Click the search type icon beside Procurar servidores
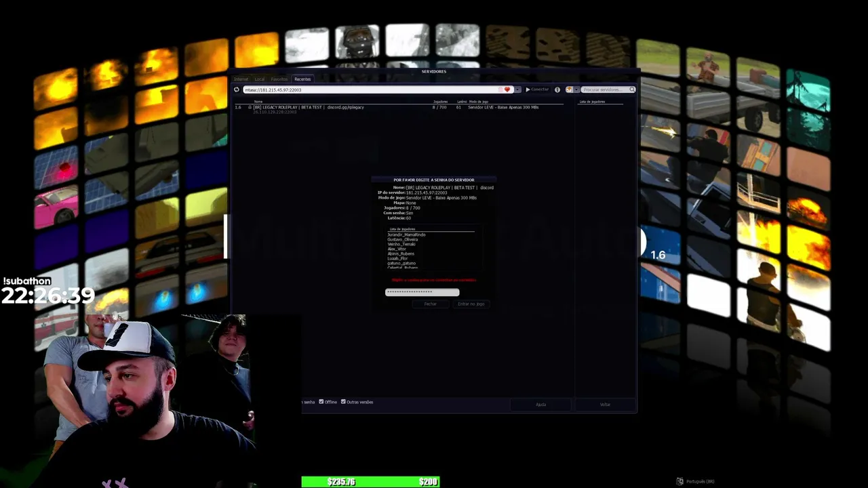Viewport: 868px width, 488px height. (x=569, y=89)
